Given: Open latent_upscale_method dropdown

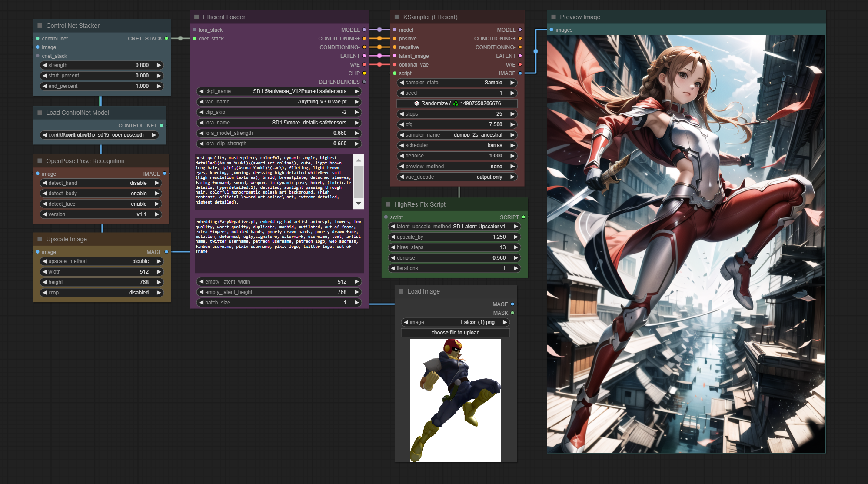Looking at the screenshot, I should 454,227.
